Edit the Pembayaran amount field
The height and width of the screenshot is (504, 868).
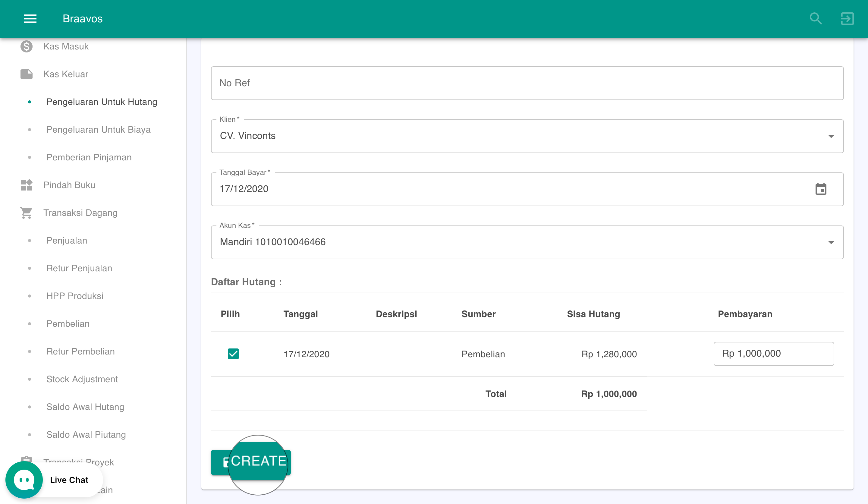[773, 354]
